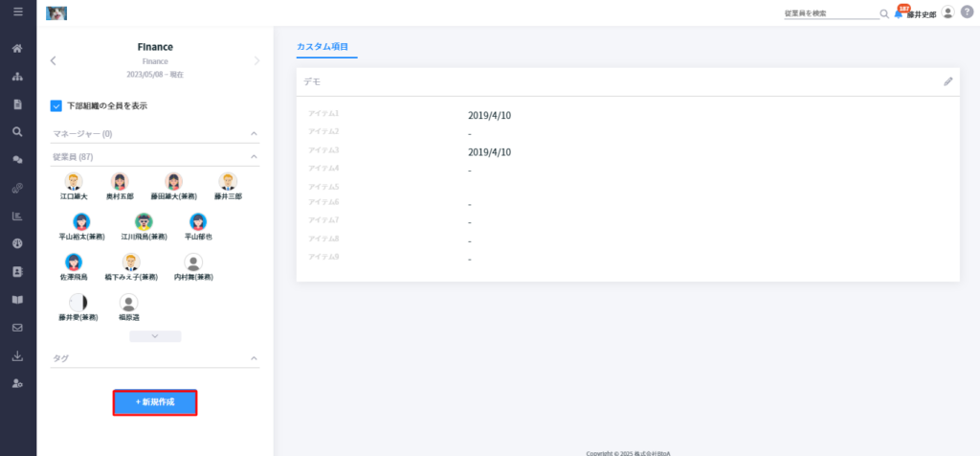The height and width of the screenshot is (456, 980).
Task: Click the search magnifier next to employee search
Action: (x=884, y=13)
